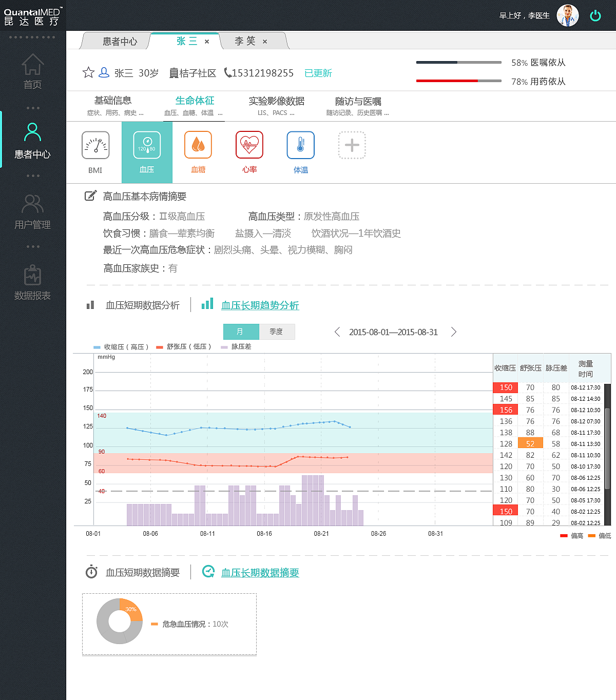Click the 血压短期数据摘要 heading
616x700 pixels.
[143, 573]
